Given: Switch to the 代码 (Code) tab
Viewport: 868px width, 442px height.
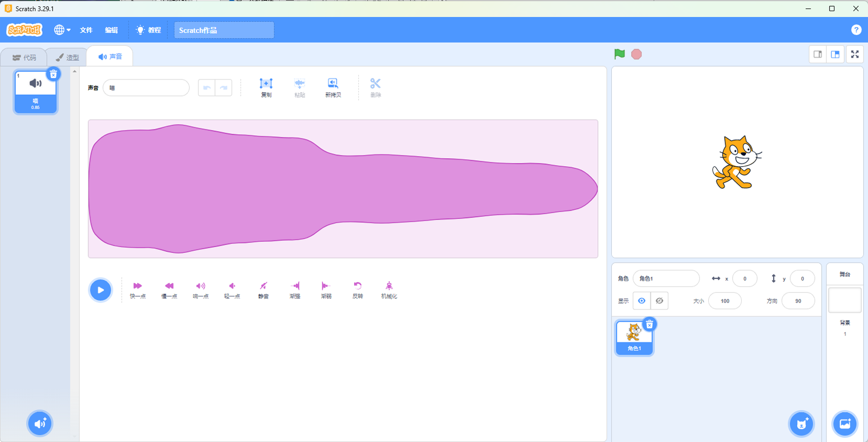Looking at the screenshot, I should point(24,58).
